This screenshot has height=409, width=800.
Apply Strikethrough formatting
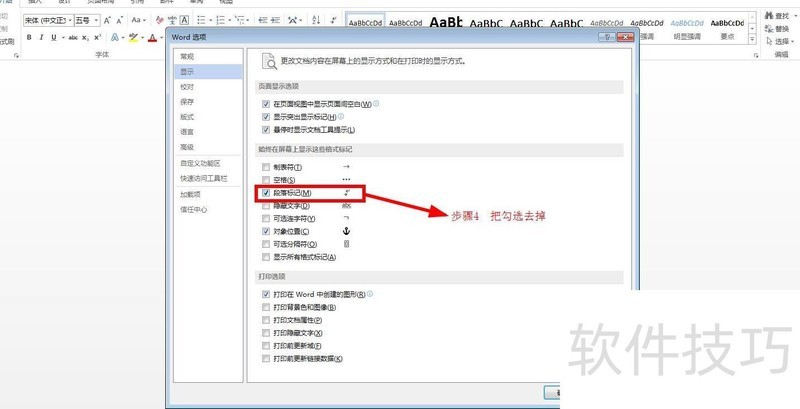(73, 38)
